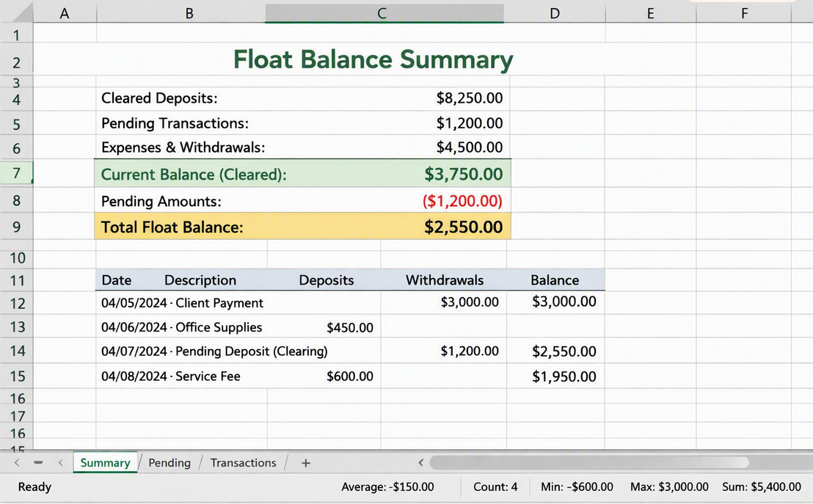Screen dimensions: 813x504
Task: Select column A header
Action: (65, 13)
